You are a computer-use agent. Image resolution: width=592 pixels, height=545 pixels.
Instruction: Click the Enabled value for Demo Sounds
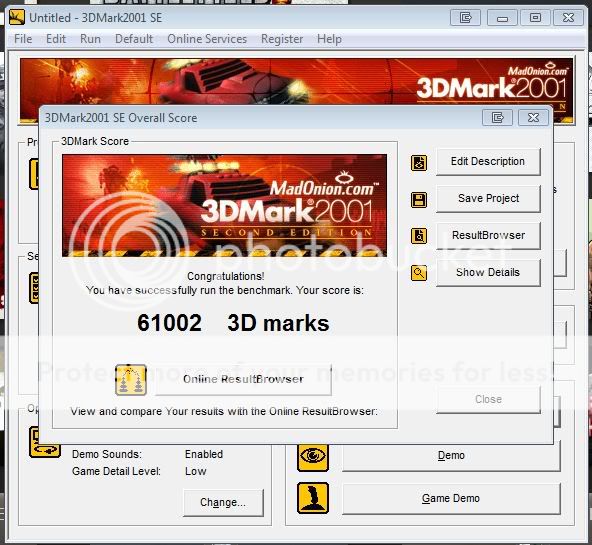pyautogui.click(x=204, y=454)
